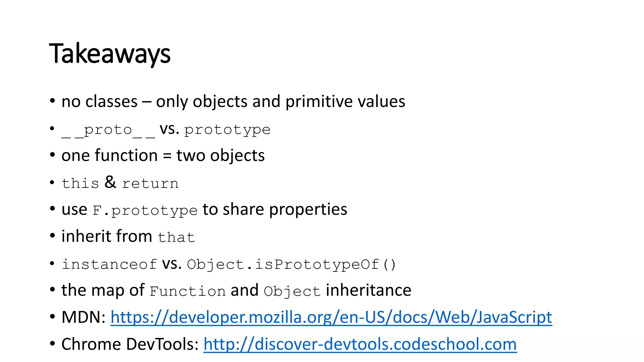Click the 'no classes' bullet text
644x362 pixels.
pos(99,101)
